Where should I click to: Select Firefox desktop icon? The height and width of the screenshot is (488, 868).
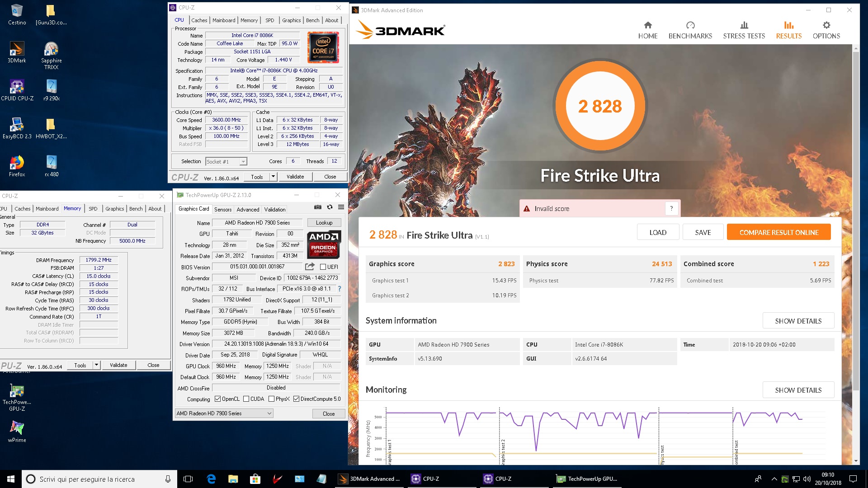tap(17, 166)
